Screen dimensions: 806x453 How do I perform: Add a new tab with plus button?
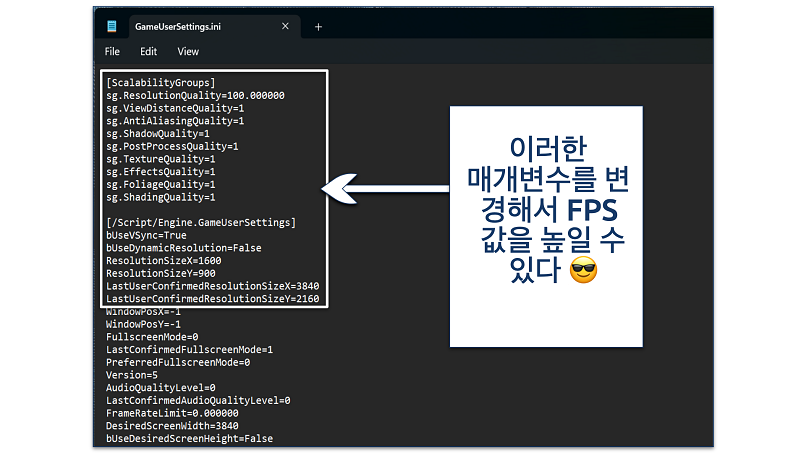point(318,27)
